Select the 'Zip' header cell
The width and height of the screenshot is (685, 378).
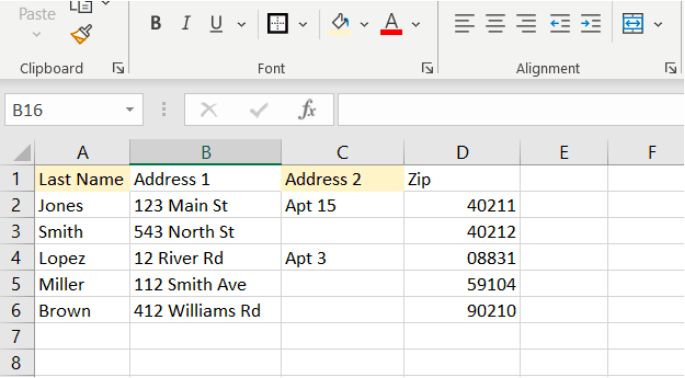462,179
